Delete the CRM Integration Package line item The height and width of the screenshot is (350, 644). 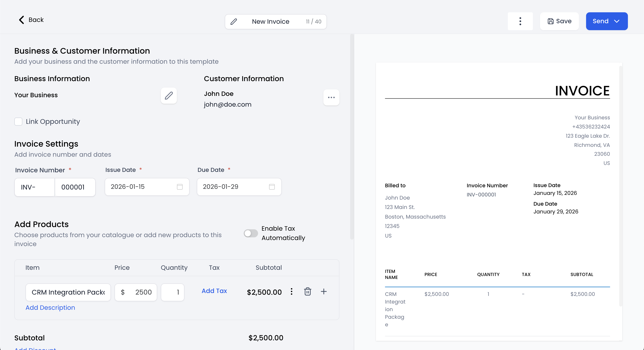[x=307, y=291]
